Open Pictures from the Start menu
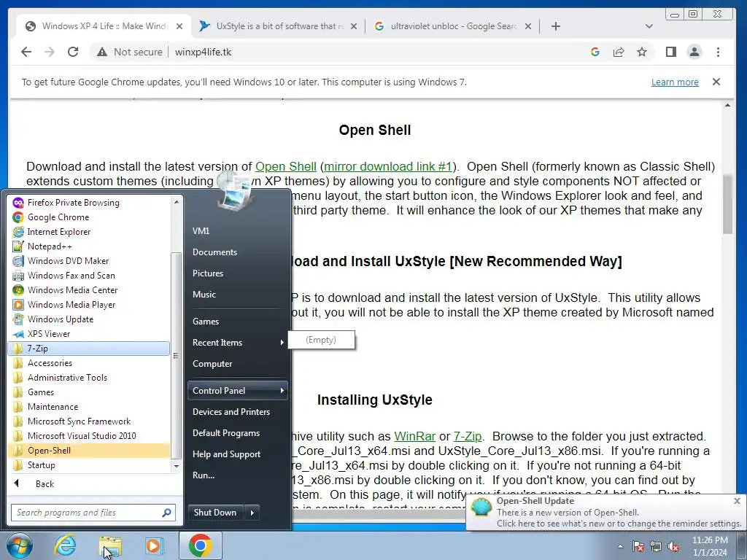747x560 pixels. coord(237,273)
